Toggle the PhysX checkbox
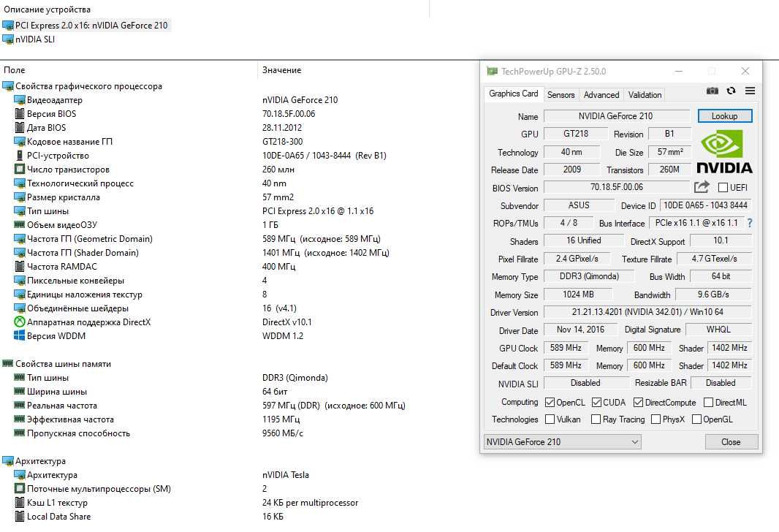This screenshot has height=532, width=779. (x=655, y=419)
